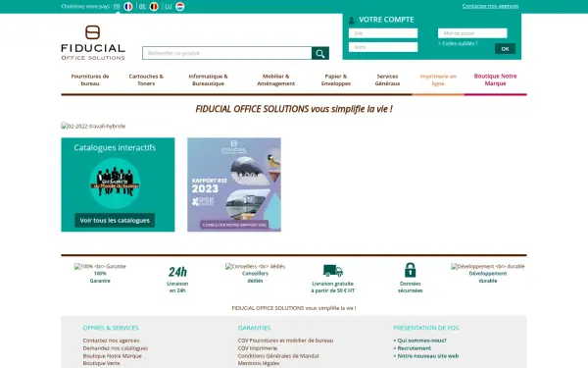Focus the Nom input field
The width and height of the screenshot is (588, 368).
pos(383,47)
